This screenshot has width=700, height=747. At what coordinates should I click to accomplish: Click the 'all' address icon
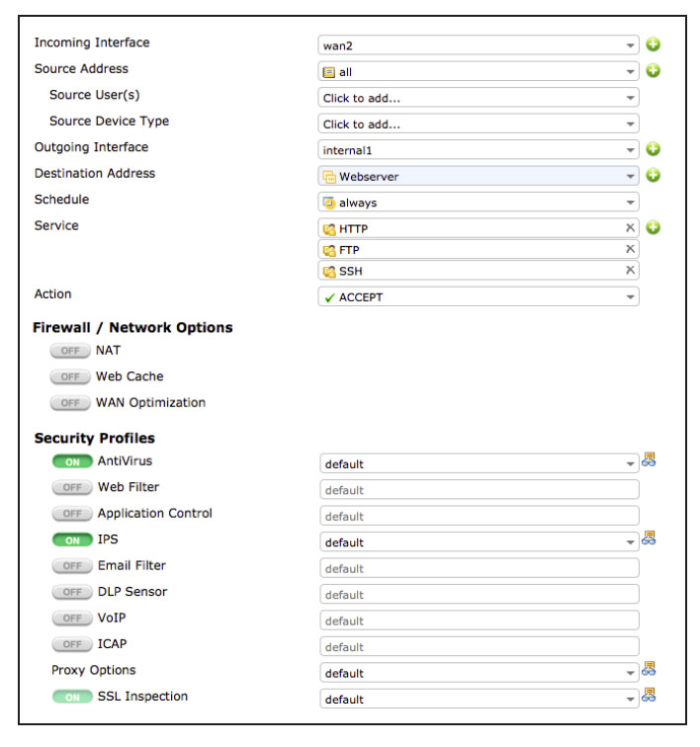(329, 72)
